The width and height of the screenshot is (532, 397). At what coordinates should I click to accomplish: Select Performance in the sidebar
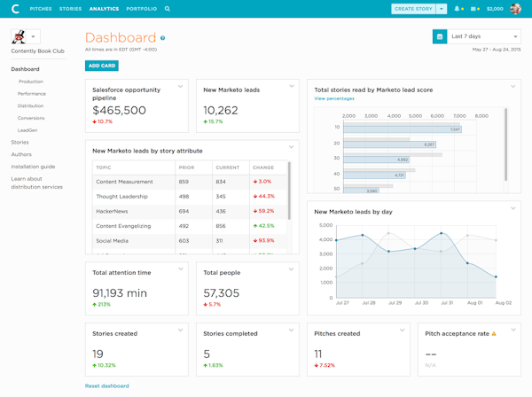point(31,93)
